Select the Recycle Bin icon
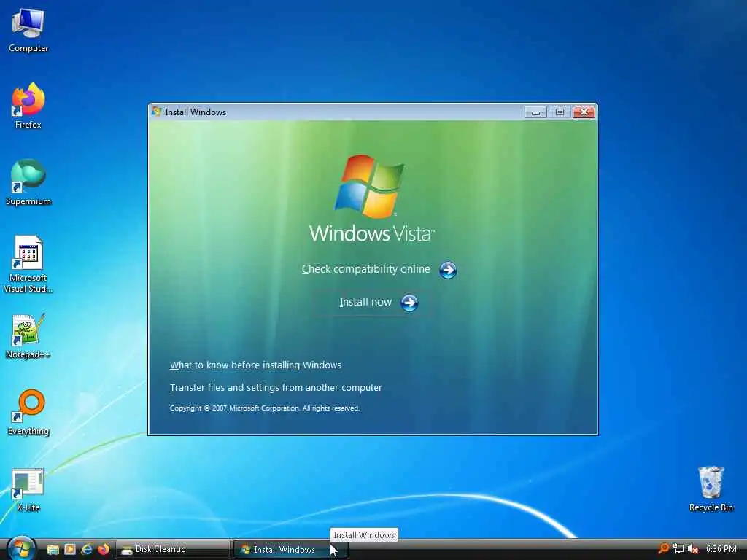This screenshot has width=747, height=560. click(x=711, y=489)
